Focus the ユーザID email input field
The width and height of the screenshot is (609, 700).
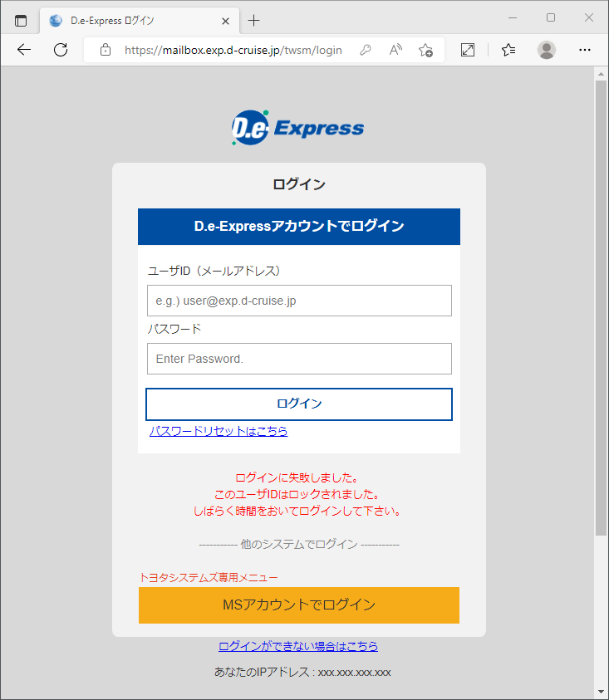pos(299,301)
